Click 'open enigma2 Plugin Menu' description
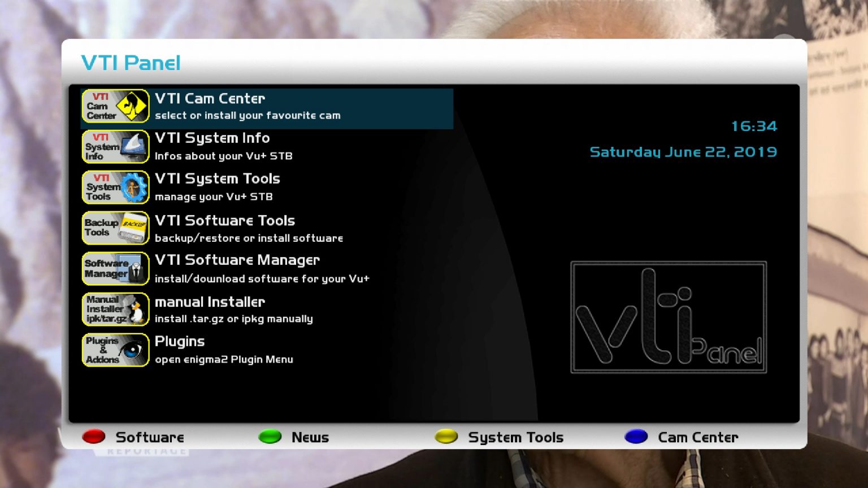Viewport: 868px width, 488px height. point(224,359)
